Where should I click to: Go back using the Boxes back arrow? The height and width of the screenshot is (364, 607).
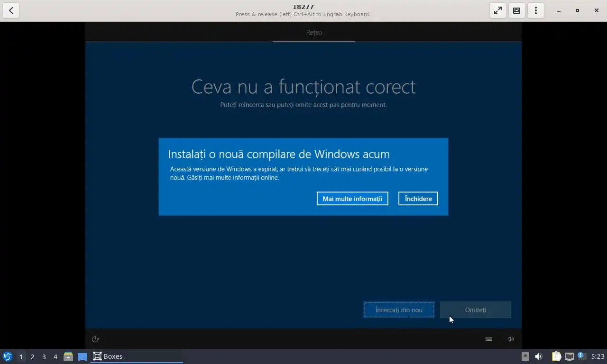click(11, 10)
